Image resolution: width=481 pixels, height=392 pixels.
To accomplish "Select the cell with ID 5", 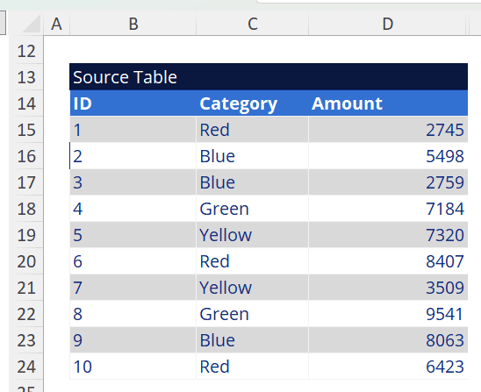I will (x=133, y=235).
